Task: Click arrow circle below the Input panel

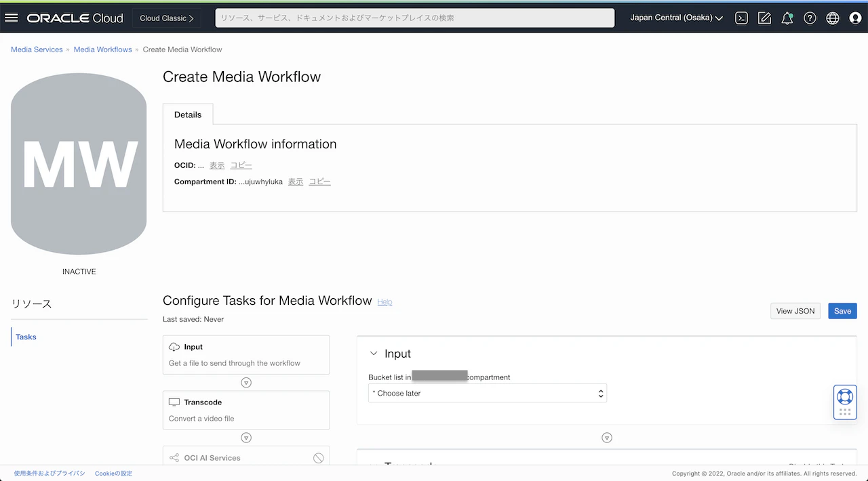Action: (607, 438)
